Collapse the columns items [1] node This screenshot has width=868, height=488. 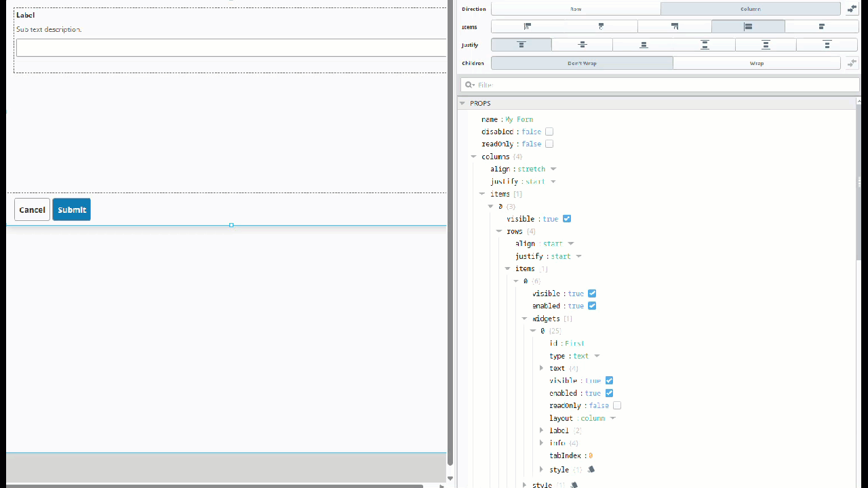coord(482,194)
